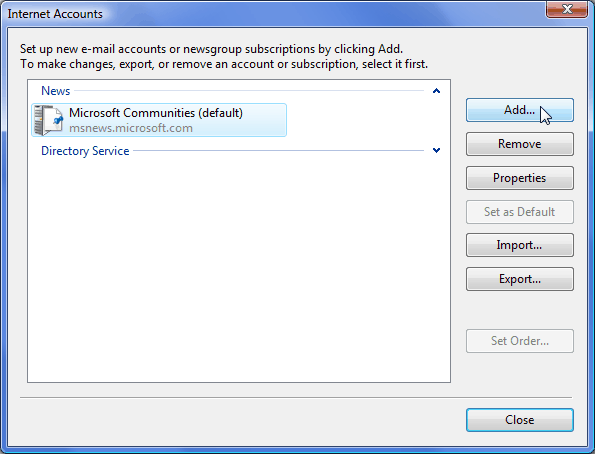Select Microsoft Communities (default) account name
This screenshot has height=454, width=595.
156,113
